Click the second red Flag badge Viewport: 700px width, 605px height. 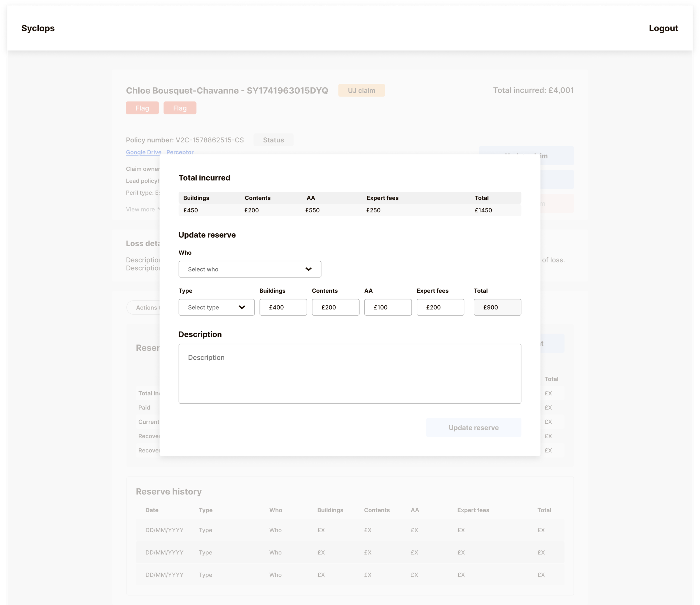click(180, 108)
